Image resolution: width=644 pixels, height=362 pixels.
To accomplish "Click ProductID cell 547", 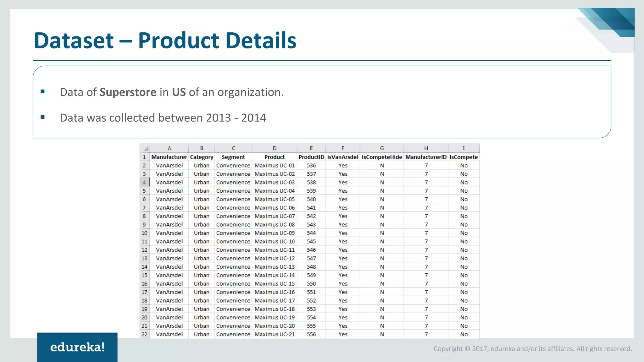I will click(311, 258).
